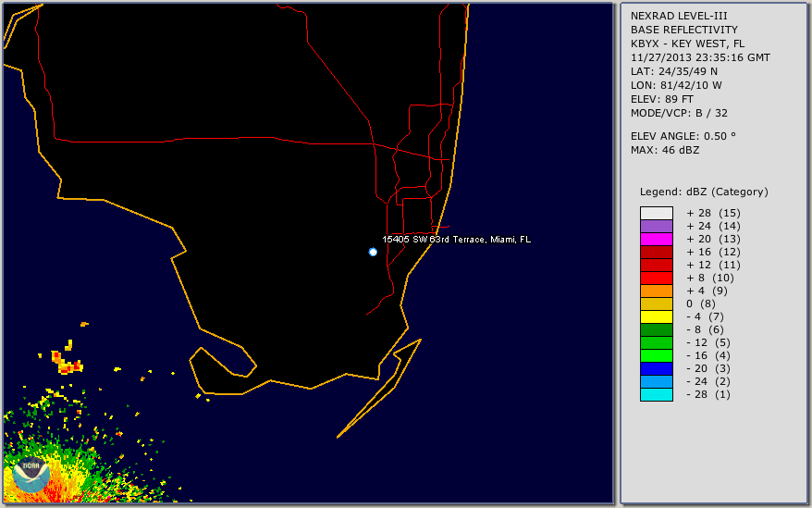Choose the cyan -28 (1) legend swatch
Screen dimensions: 812x508
click(x=656, y=394)
